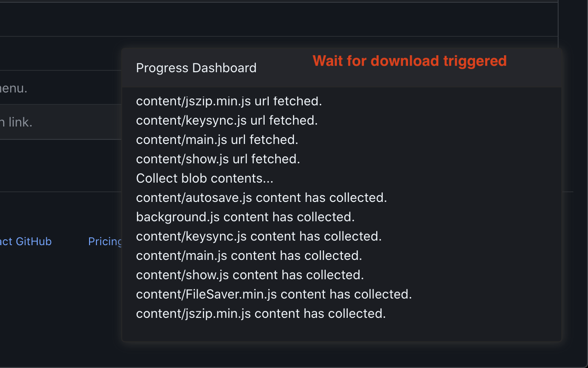588x368 pixels.
Task: Select the content/jszip.min.js url fetched line
Action: click(x=229, y=101)
